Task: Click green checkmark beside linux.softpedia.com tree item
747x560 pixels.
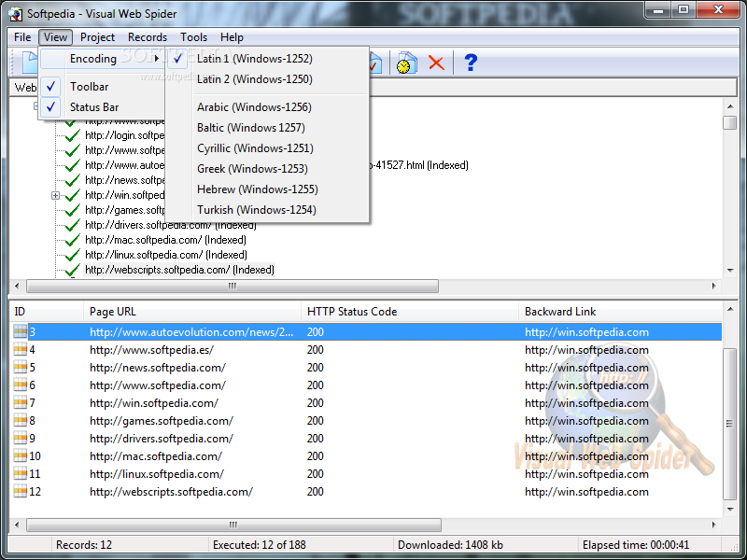Action: click(x=72, y=255)
